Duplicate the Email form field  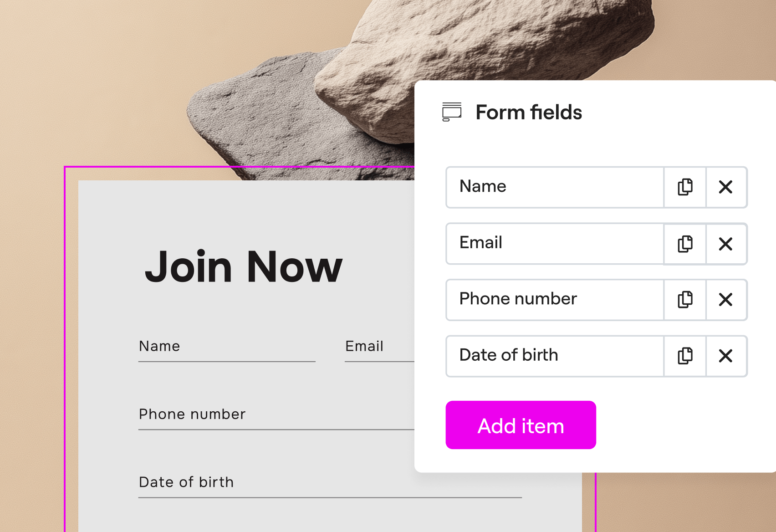coord(685,244)
